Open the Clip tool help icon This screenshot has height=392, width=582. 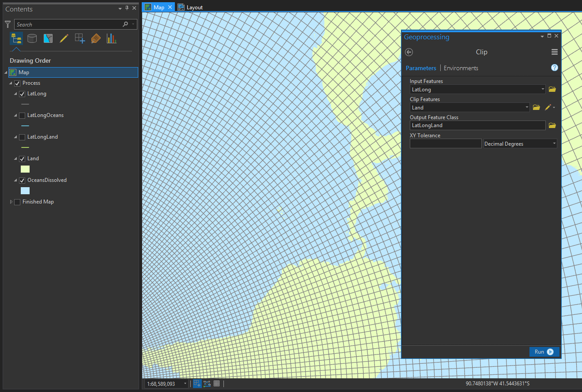(555, 68)
